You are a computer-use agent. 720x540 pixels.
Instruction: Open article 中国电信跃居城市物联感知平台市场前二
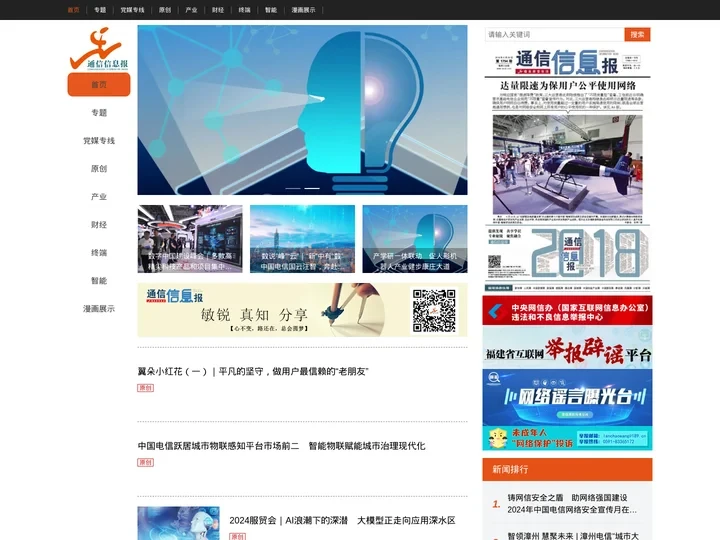(x=281, y=445)
